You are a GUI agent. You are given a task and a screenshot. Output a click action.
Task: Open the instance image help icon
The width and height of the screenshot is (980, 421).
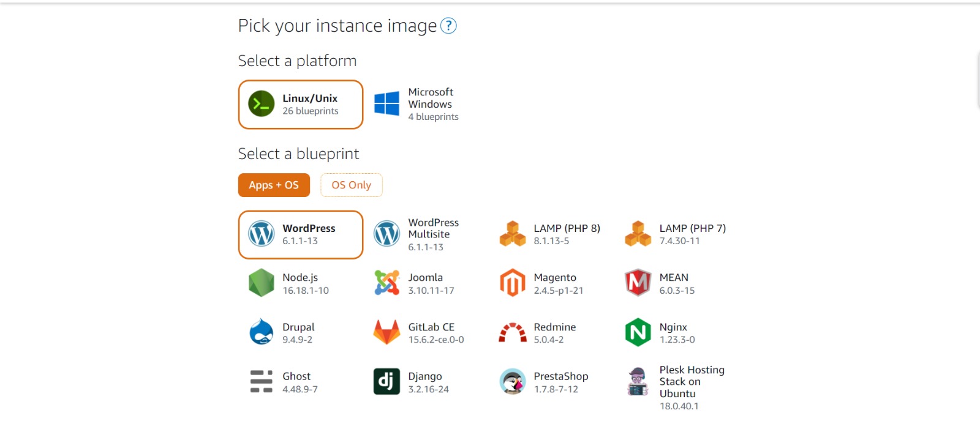coord(449,26)
